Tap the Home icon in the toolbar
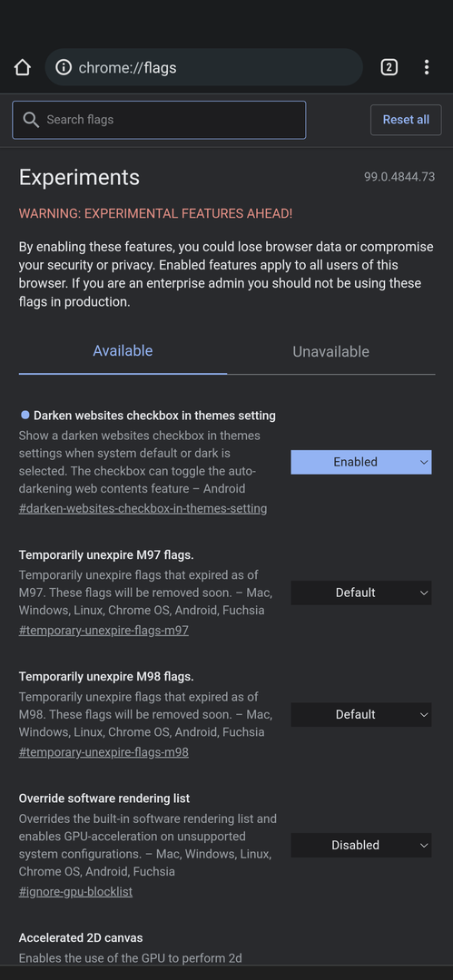Viewport: 453px width, 980px height. [x=23, y=67]
